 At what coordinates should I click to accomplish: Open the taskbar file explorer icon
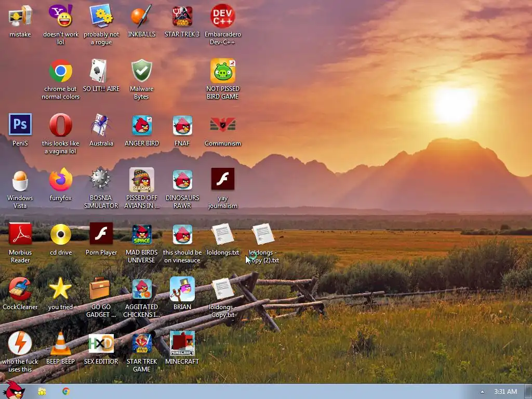tap(42, 392)
